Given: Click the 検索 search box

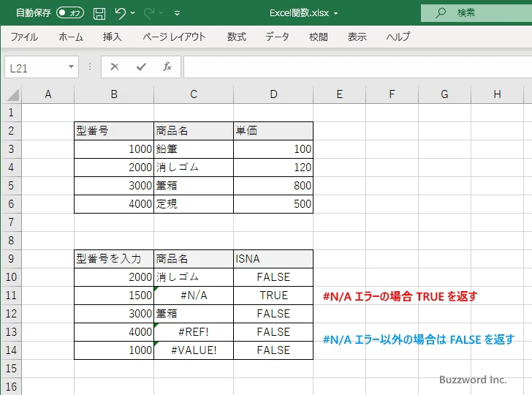Looking at the screenshot, I should [x=476, y=13].
